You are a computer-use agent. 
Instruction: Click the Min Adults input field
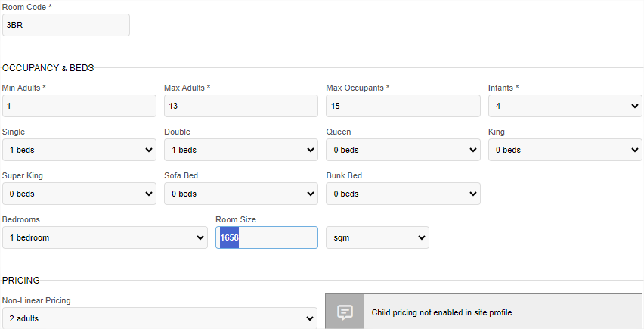[x=79, y=106]
